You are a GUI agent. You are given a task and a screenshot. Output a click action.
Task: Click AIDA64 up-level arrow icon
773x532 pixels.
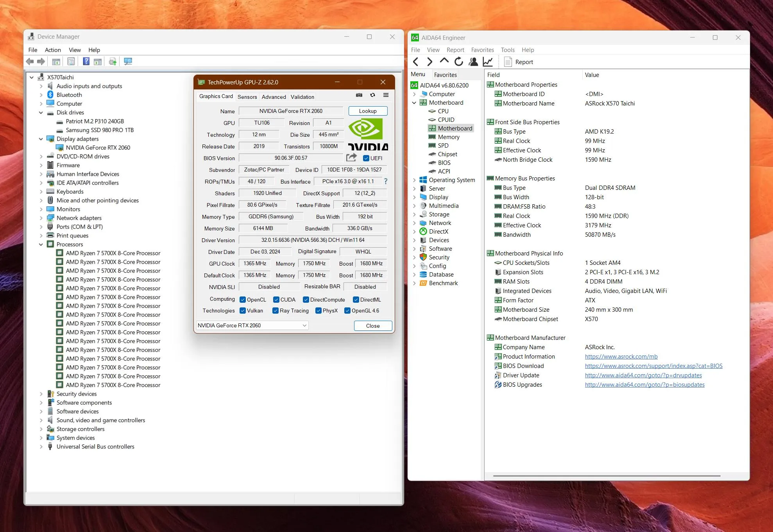444,61
